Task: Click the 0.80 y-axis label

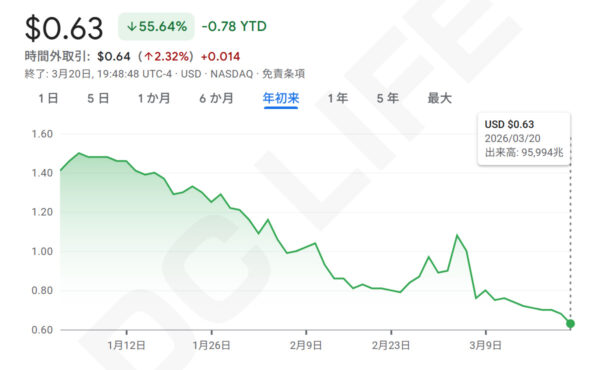Action: [x=42, y=290]
